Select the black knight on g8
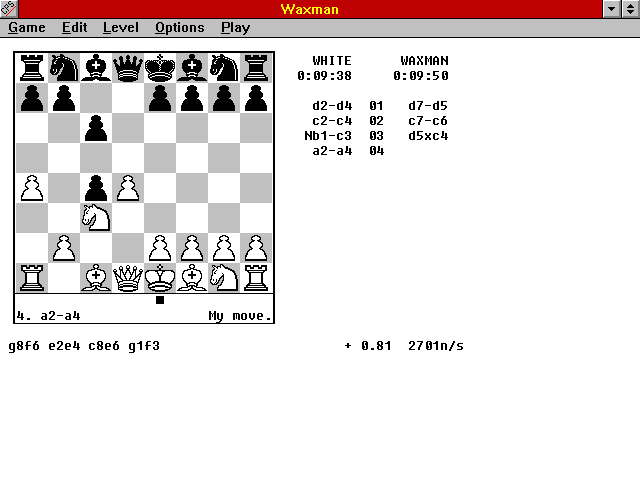The image size is (640, 480). tap(224, 68)
